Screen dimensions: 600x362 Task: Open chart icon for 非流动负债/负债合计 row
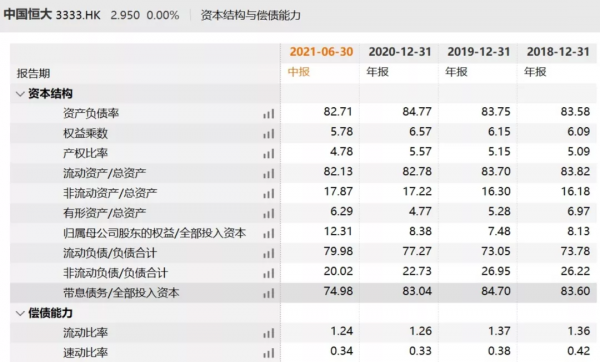coord(269,273)
